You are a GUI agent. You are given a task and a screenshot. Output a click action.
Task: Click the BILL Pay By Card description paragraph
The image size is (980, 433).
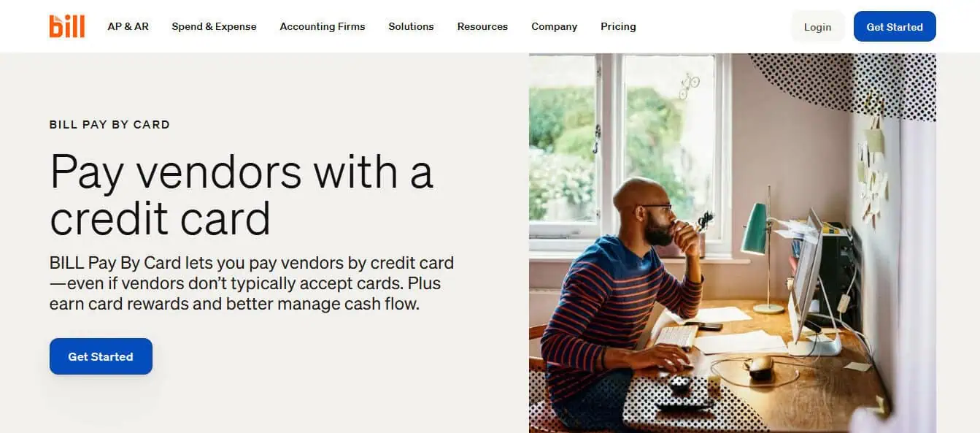[252, 283]
